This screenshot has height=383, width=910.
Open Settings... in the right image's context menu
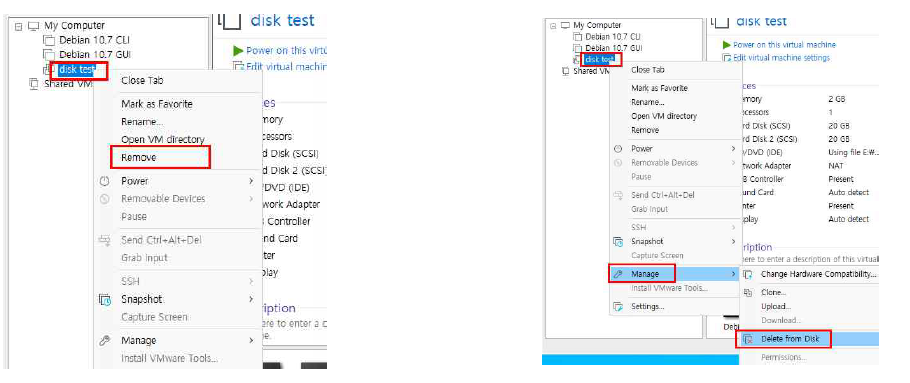[648, 306]
